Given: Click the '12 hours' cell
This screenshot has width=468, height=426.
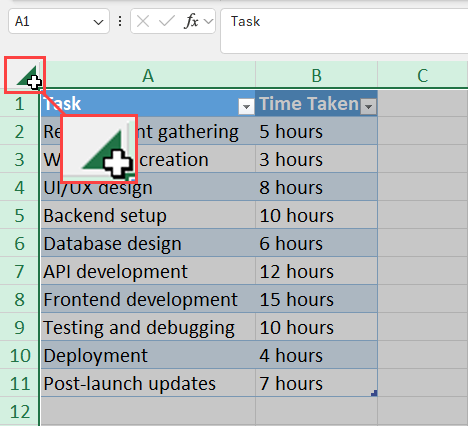Looking at the screenshot, I should click(x=317, y=271).
